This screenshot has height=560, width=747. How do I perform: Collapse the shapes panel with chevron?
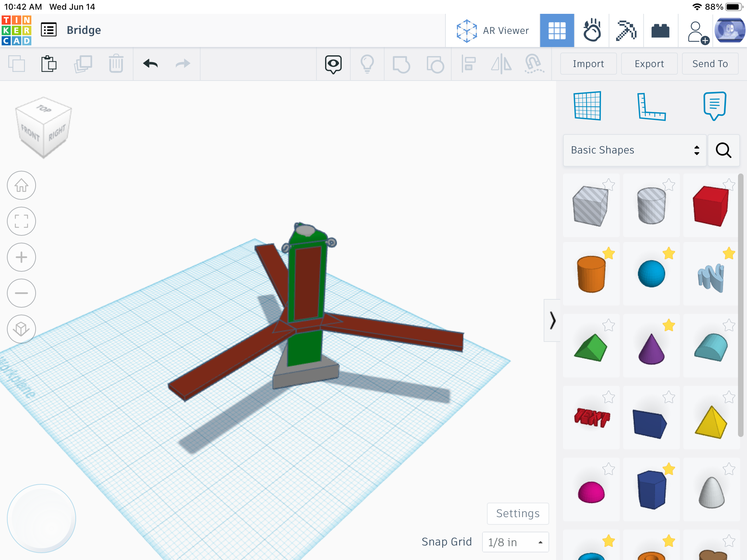click(552, 320)
